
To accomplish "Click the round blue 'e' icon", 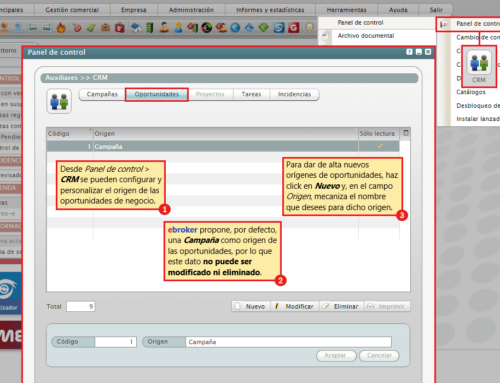I will 235,27.
